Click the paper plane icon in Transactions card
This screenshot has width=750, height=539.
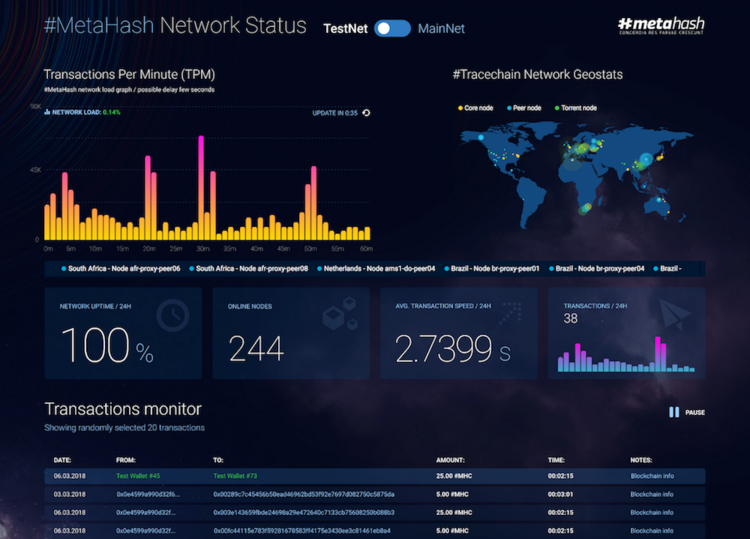(x=674, y=315)
